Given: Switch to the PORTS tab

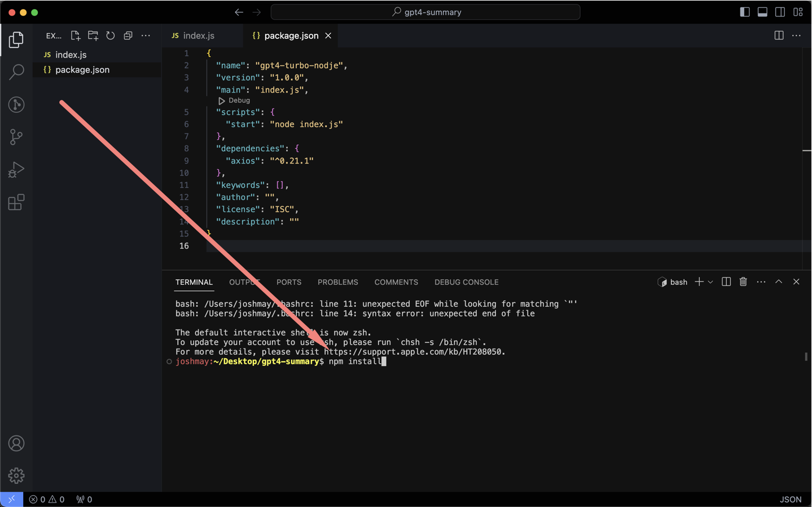Looking at the screenshot, I should click(289, 282).
